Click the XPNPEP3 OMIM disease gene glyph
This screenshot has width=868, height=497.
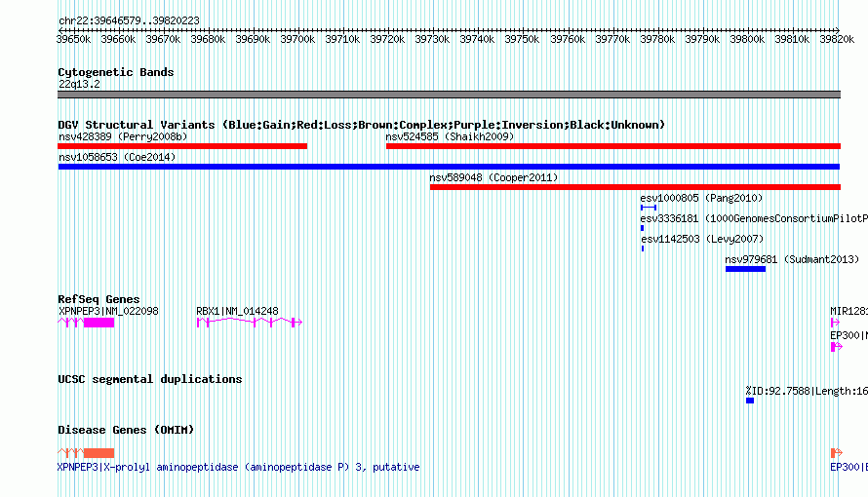click(86, 453)
